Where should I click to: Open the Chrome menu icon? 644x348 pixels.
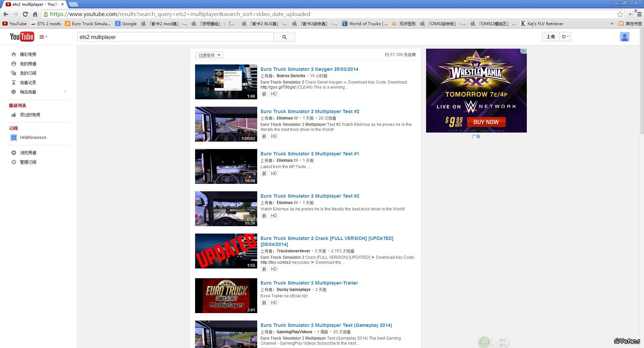(x=639, y=14)
